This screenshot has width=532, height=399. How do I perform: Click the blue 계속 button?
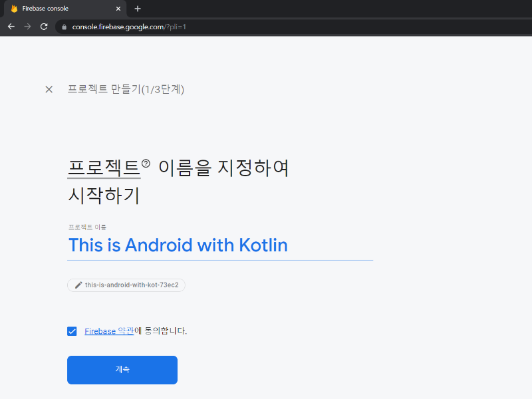coord(122,370)
